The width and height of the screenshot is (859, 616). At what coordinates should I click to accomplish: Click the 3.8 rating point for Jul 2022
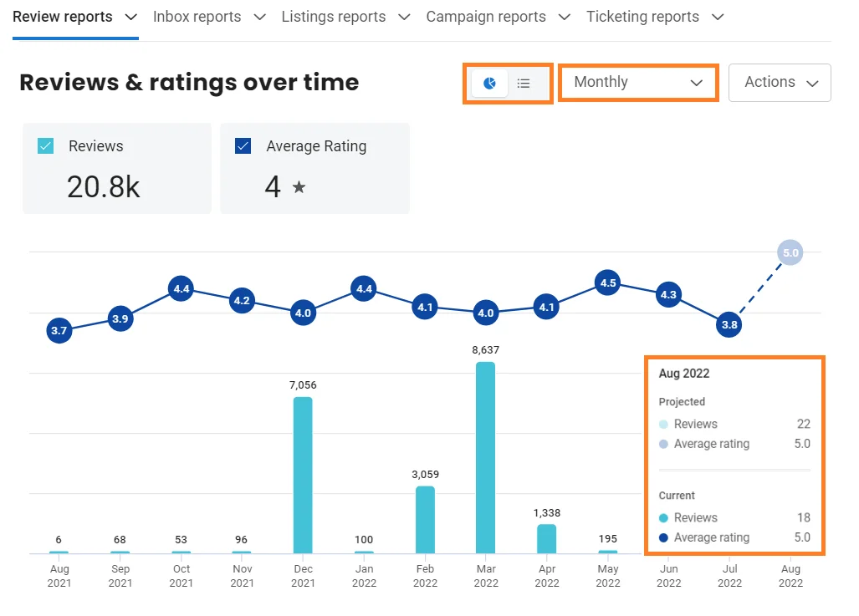click(x=729, y=325)
